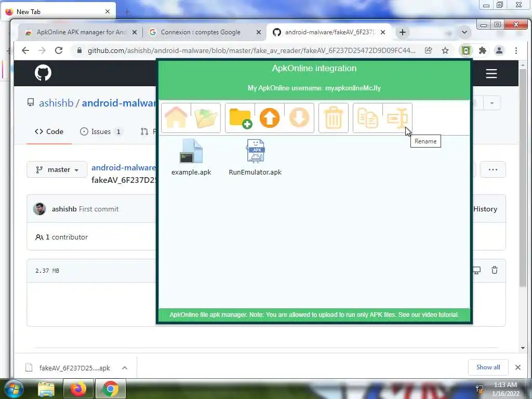Image resolution: width=532 pixels, height=399 pixels.
Task: Go to home folder in ApkOnline toolbar
Action: coord(176,118)
